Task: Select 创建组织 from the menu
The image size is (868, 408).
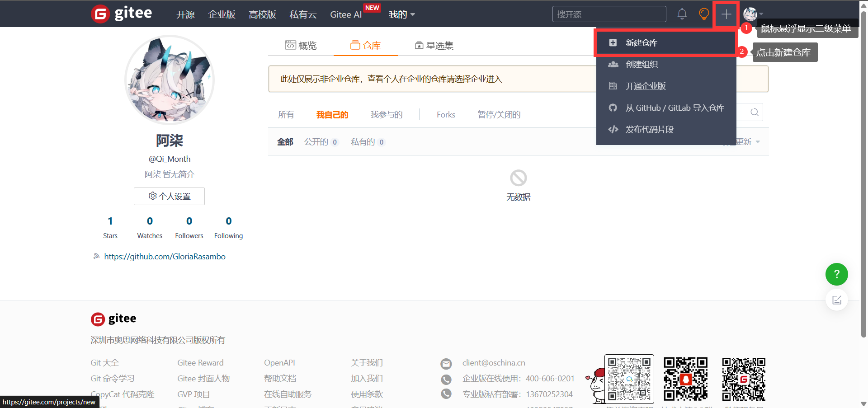Action: point(666,65)
